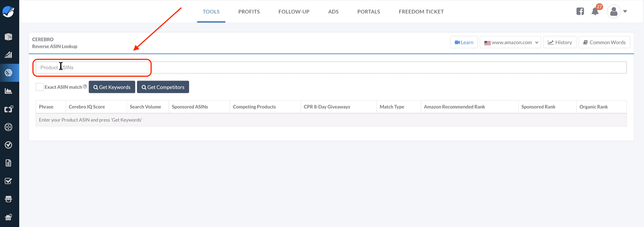Open the masked face icon in sidebar
The height and width of the screenshot is (227, 644).
coord(8,199)
